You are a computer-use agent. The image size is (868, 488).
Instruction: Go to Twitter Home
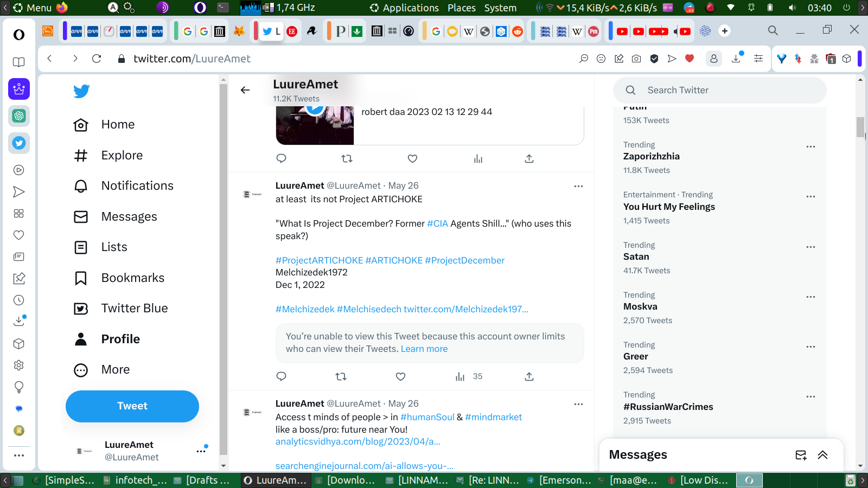[104, 125]
